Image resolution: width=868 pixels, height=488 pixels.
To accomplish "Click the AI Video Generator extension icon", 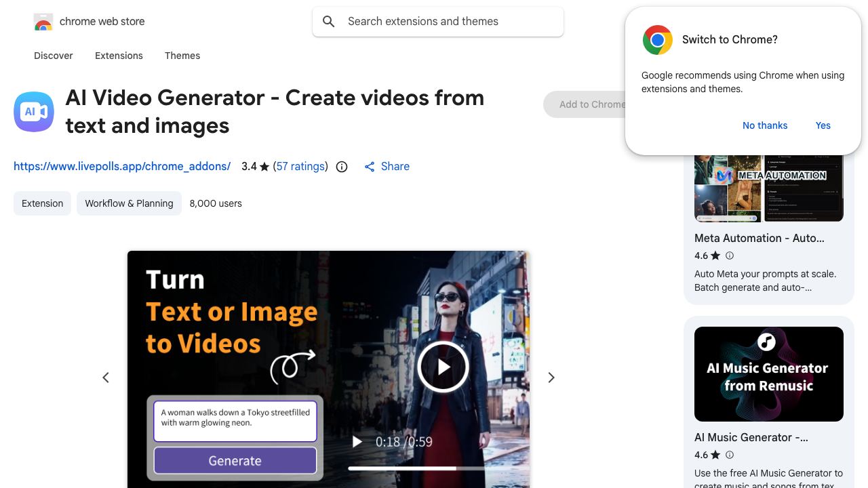I will click(34, 112).
